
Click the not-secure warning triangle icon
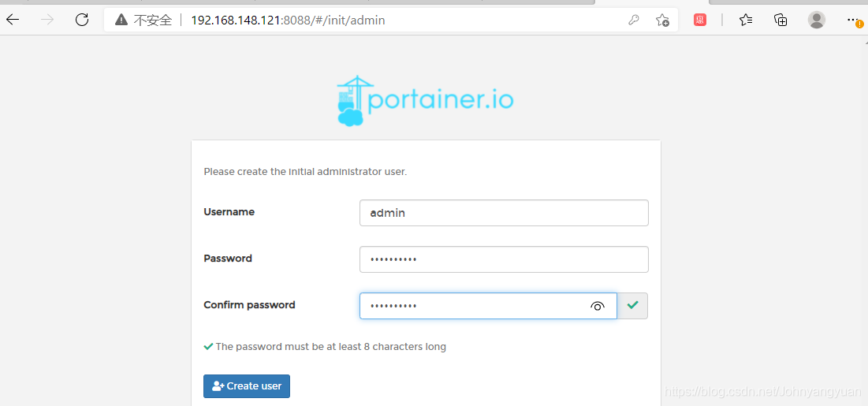coord(121,20)
